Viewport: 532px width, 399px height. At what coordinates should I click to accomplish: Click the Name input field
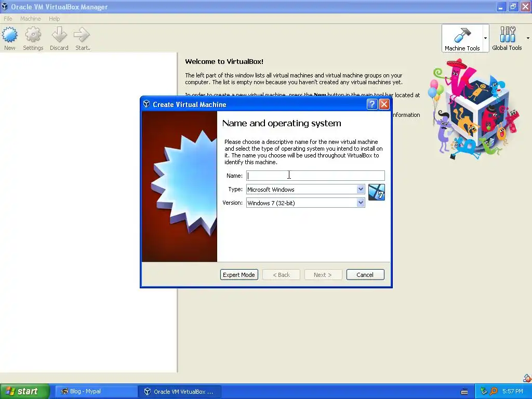point(315,176)
